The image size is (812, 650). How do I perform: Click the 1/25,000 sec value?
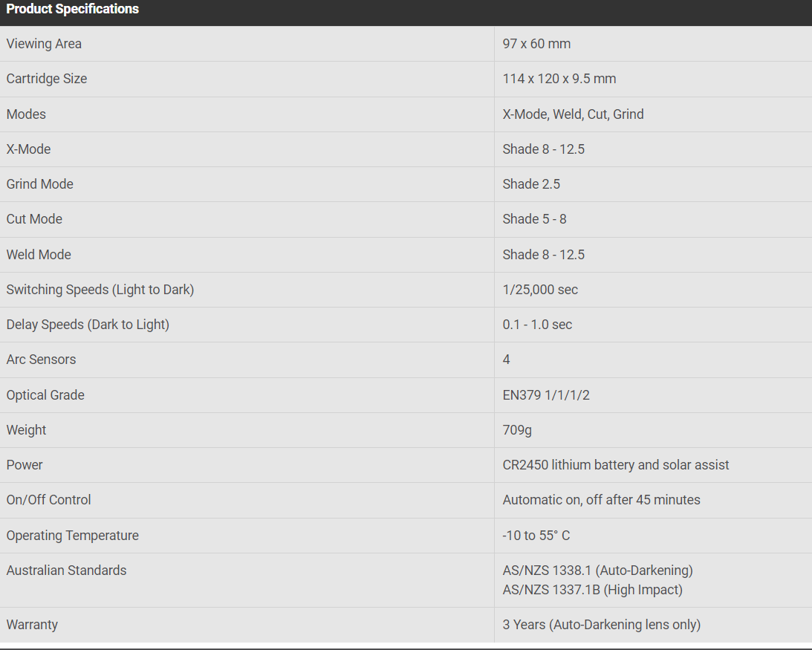tap(539, 290)
